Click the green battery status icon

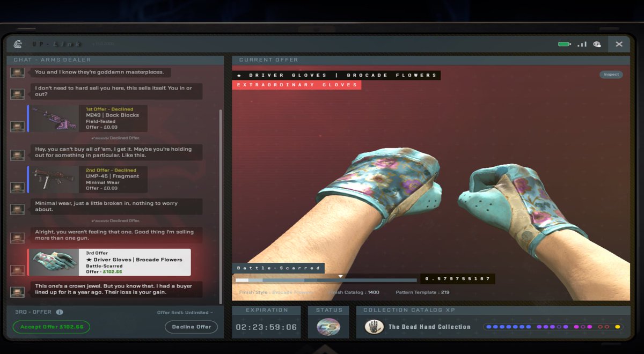[x=564, y=44]
